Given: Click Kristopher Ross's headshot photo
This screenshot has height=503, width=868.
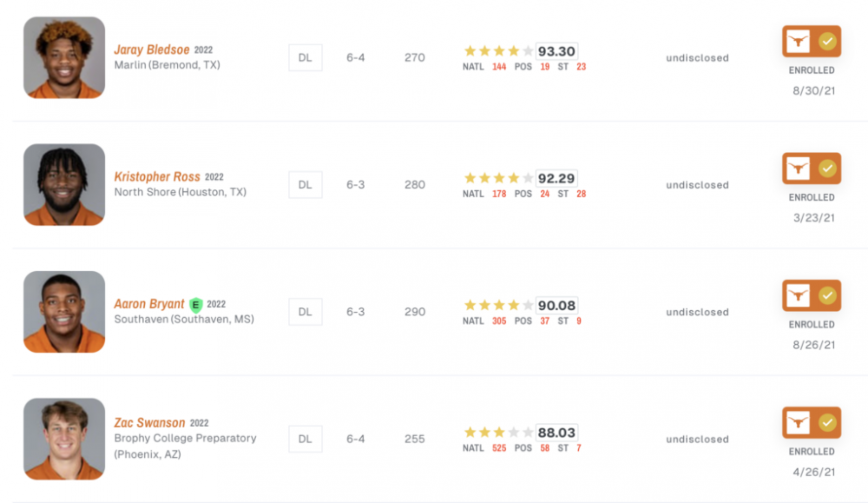Looking at the screenshot, I should pyautogui.click(x=64, y=184).
